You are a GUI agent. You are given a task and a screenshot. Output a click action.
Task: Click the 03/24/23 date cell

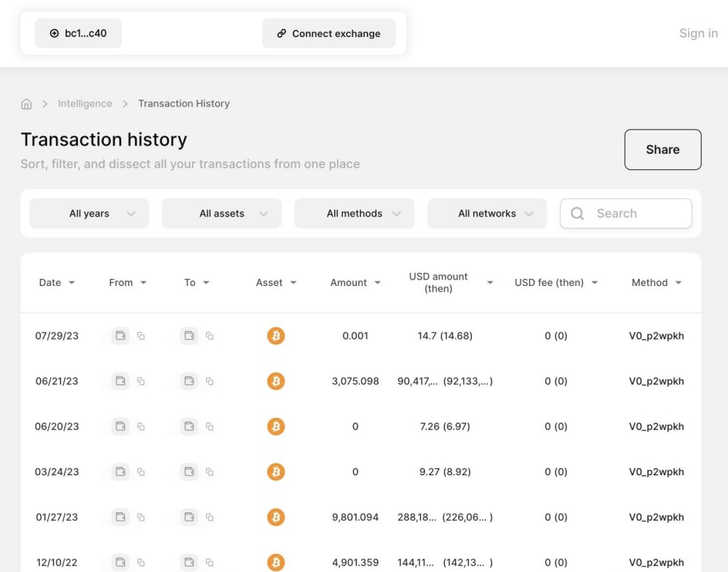coord(57,472)
